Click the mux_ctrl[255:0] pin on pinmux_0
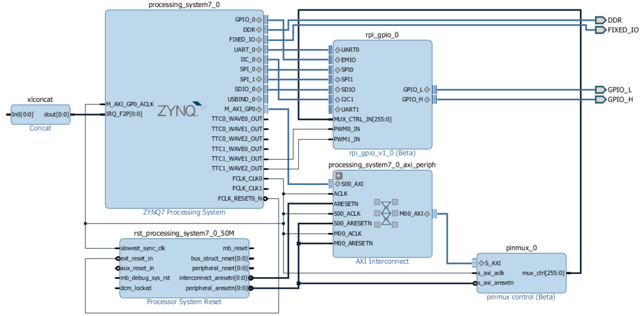This screenshot has width=644, height=316. (543, 273)
